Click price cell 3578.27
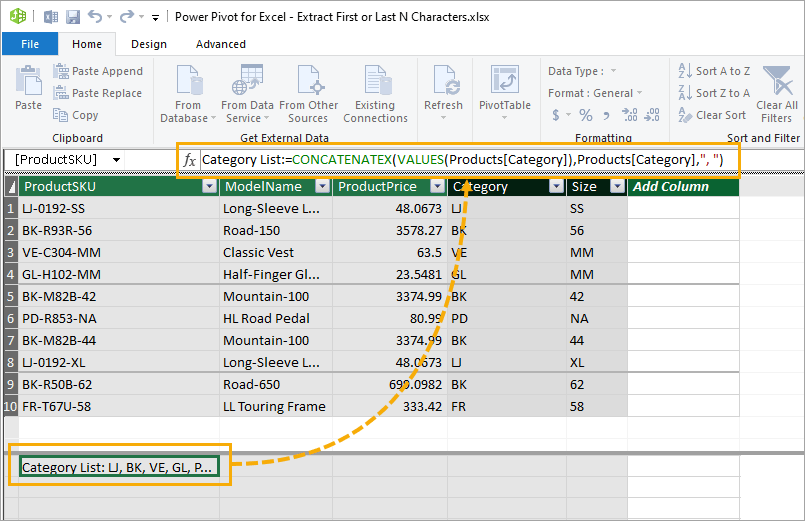 pos(390,230)
